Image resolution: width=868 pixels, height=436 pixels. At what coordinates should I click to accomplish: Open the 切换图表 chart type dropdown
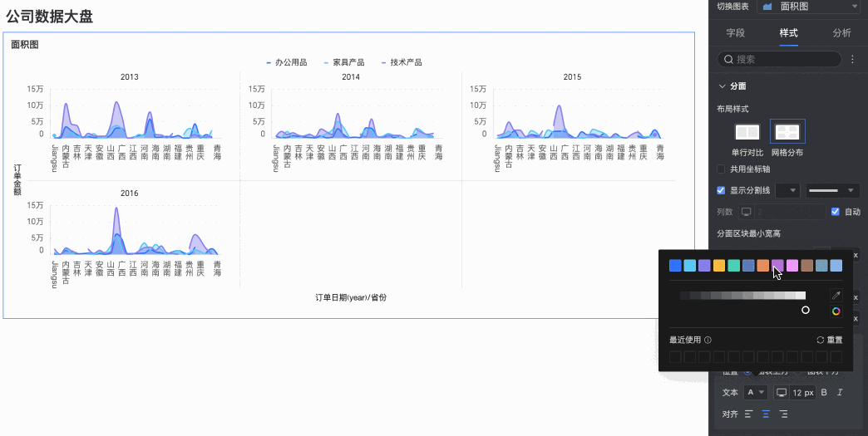[x=808, y=7]
